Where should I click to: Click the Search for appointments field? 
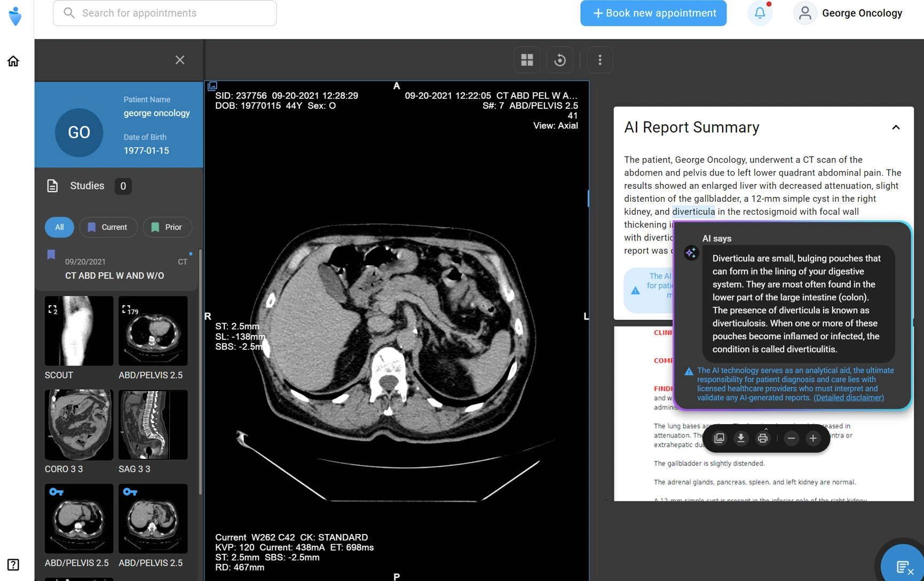pos(165,13)
